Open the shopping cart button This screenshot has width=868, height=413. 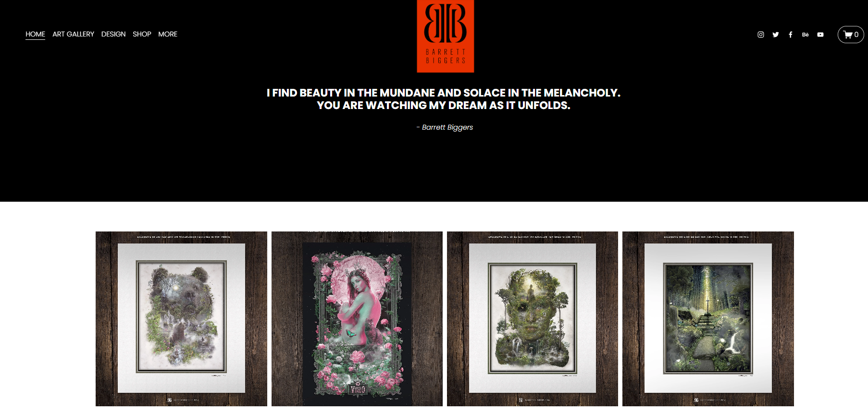pos(851,35)
